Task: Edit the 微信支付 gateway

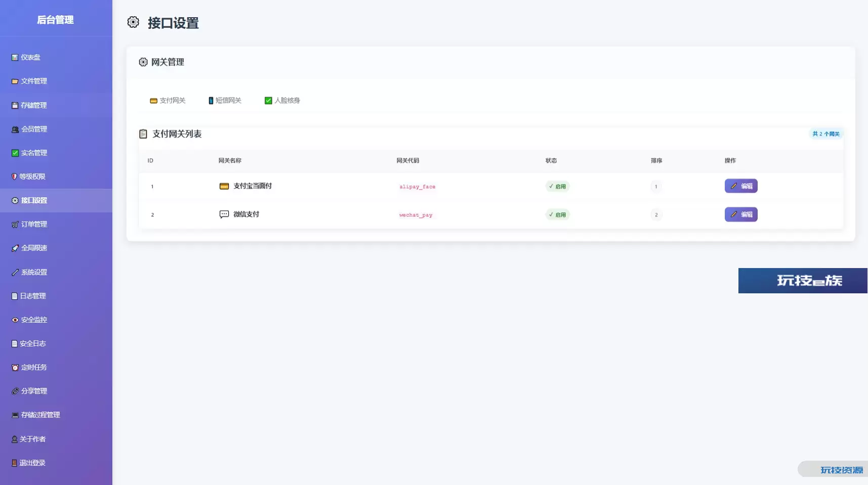Action: point(740,214)
